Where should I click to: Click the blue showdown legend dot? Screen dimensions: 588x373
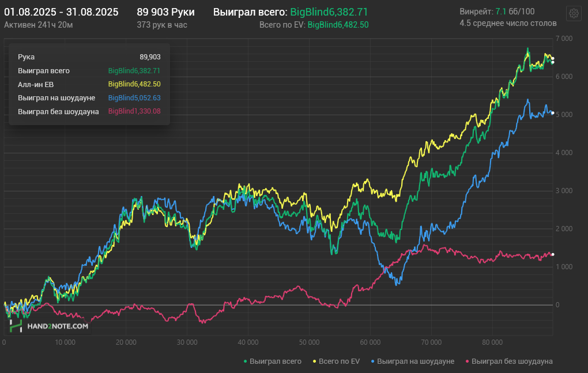coord(372,361)
